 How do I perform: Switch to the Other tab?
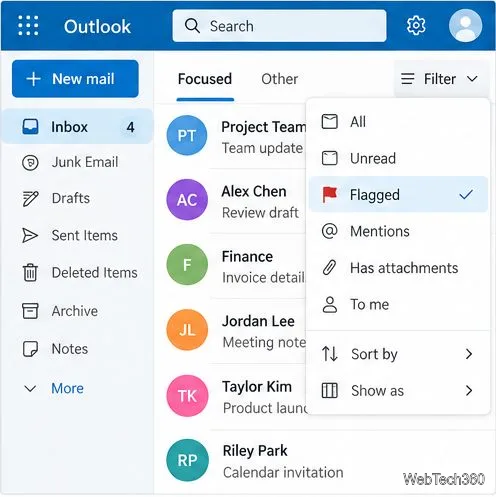pos(279,79)
